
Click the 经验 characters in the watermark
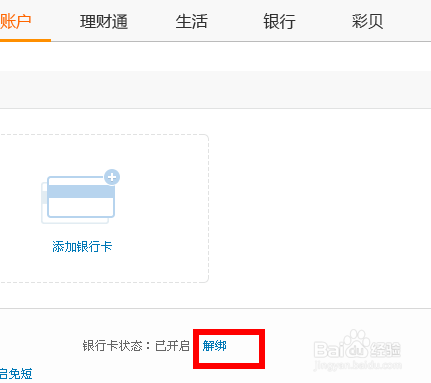click(385, 349)
